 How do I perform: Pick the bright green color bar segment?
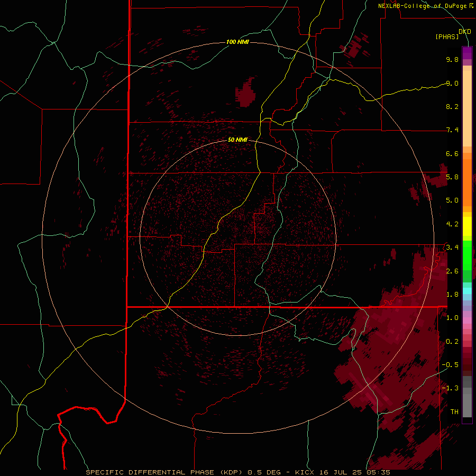pyautogui.click(x=467, y=255)
